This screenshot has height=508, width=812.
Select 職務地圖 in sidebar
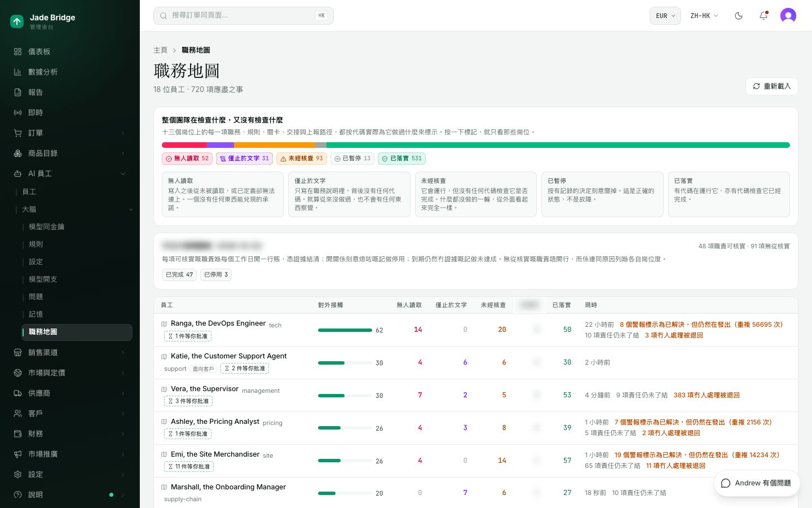[77, 332]
